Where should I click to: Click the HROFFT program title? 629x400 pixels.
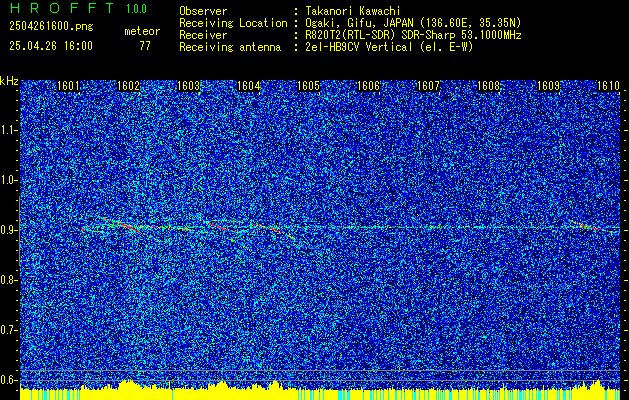62,8
